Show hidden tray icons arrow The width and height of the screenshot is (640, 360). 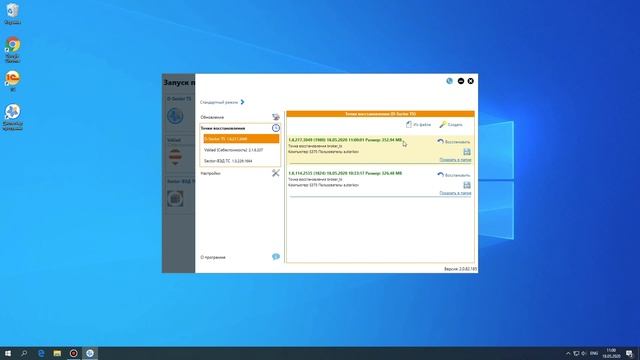pyautogui.click(x=568, y=353)
